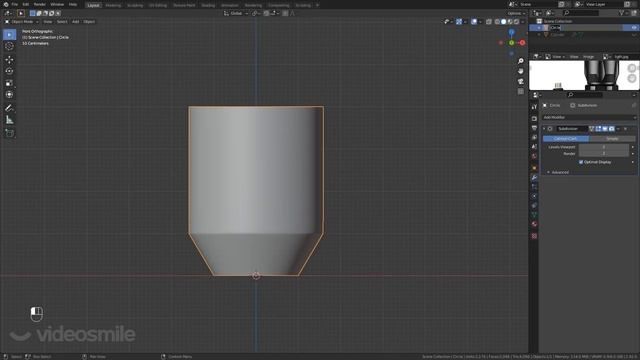Screen dimensions: 640x360
Task: Select the Cursor tool in toolbar
Action: pyautogui.click(x=9, y=46)
